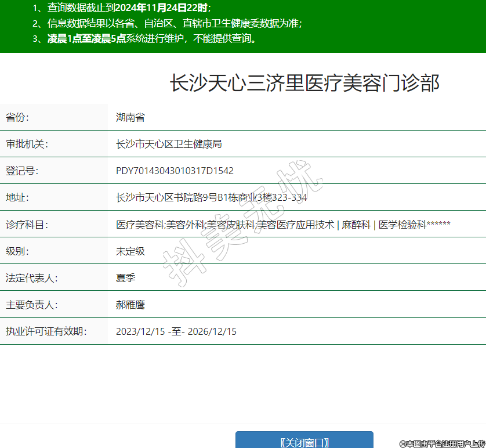Click the 湖南省 province value
The image size is (486, 448).
pos(130,117)
